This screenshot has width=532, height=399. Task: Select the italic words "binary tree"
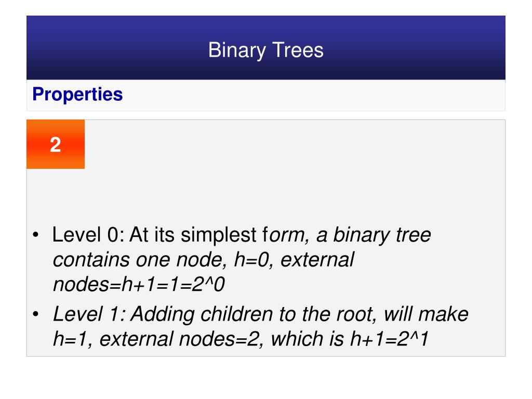382,235
